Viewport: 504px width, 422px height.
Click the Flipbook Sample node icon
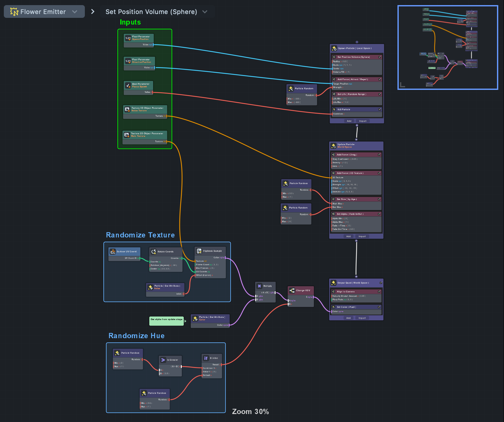199,251
